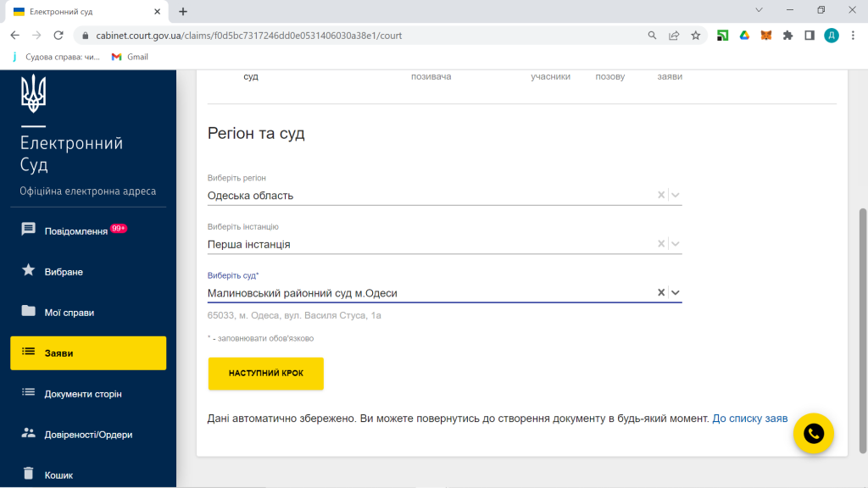This screenshot has height=488, width=868.
Task: Clear the selected Малиновський court
Action: point(661,292)
